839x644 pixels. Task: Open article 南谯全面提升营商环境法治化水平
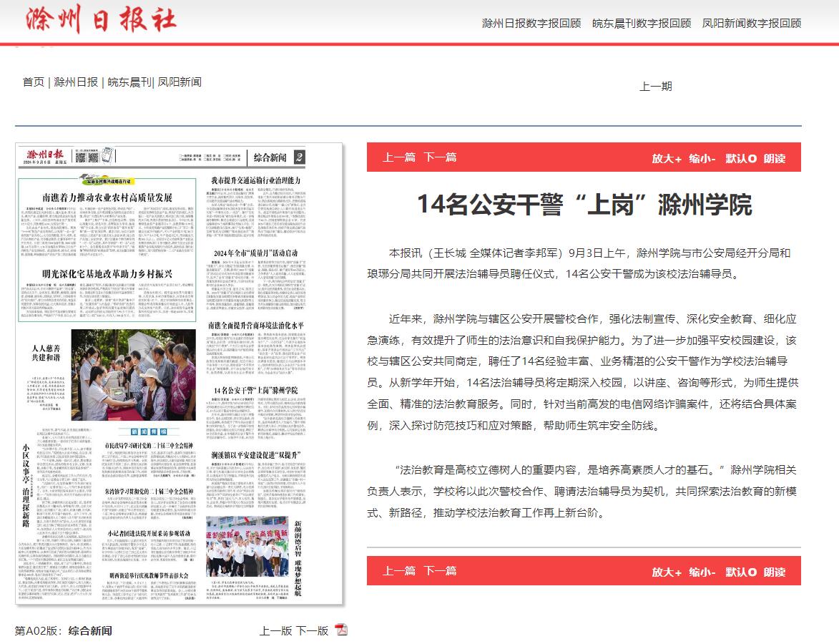coord(256,325)
